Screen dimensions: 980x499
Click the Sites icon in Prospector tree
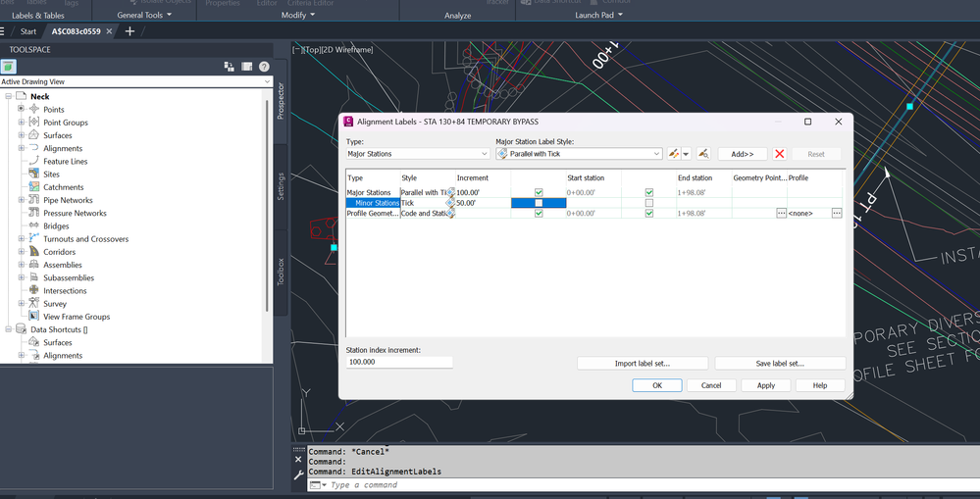click(x=34, y=175)
